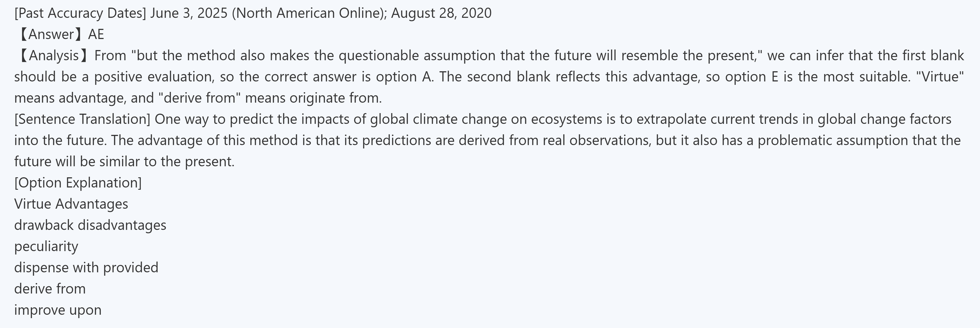Click the word peculiarity
Image resolution: width=980 pixels, height=328 pixels.
click(x=46, y=247)
